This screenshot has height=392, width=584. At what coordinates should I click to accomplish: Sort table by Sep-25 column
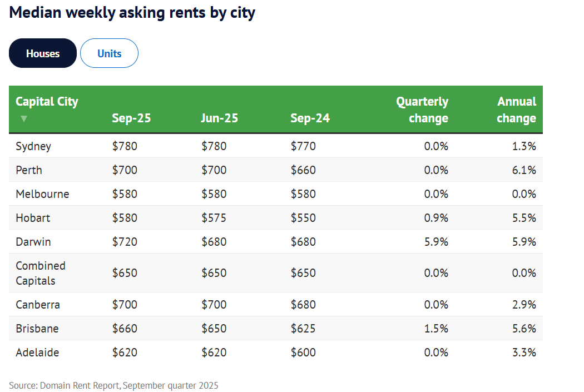click(131, 118)
